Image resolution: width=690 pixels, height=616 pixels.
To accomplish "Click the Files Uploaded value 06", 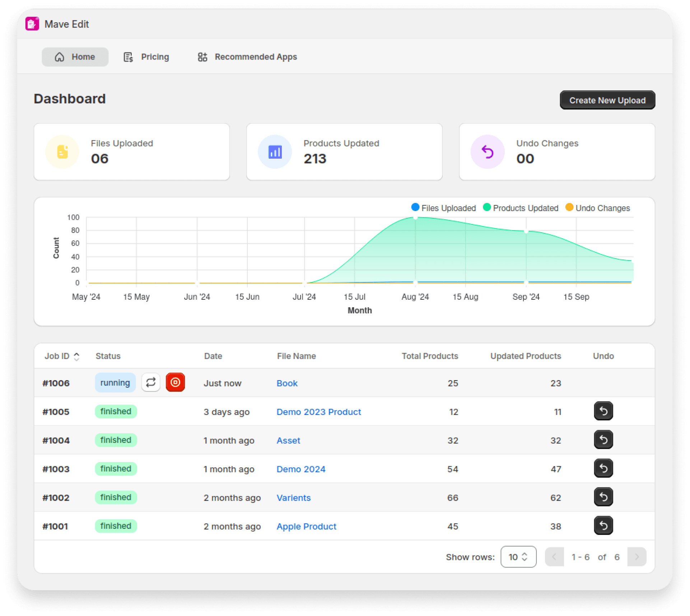I will click(x=99, y=159).
